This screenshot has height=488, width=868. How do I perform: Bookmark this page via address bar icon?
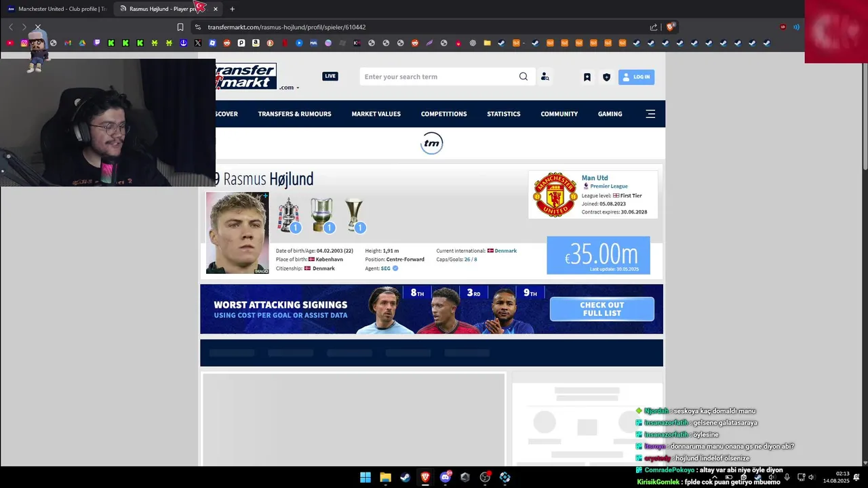(x=180, y=27)
